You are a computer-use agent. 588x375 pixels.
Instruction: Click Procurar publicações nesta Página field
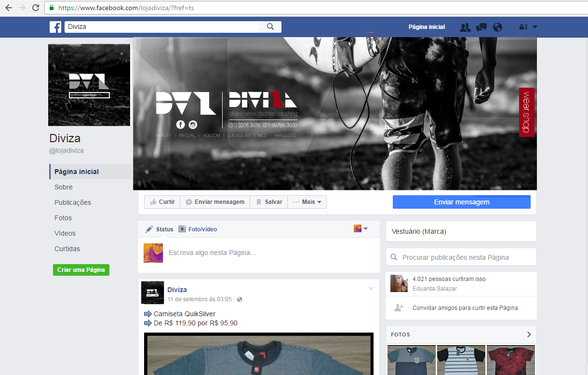tap(461, 257)
